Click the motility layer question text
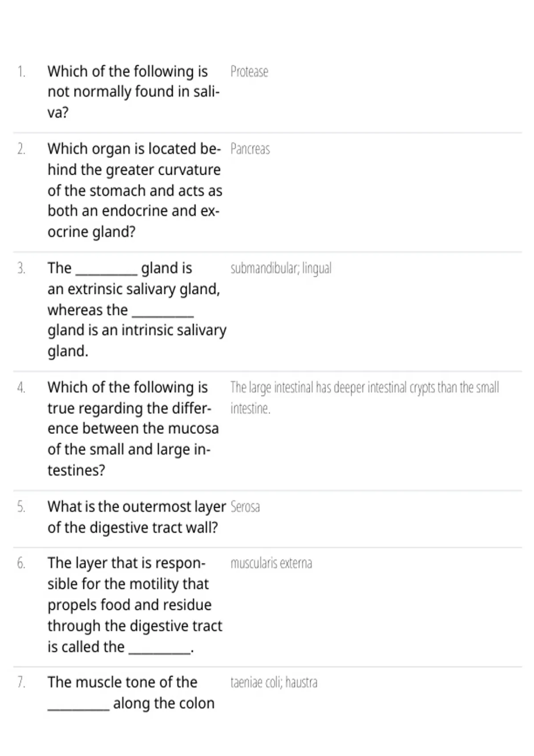This screenshot has width=534, height=756. click(135, 605)
